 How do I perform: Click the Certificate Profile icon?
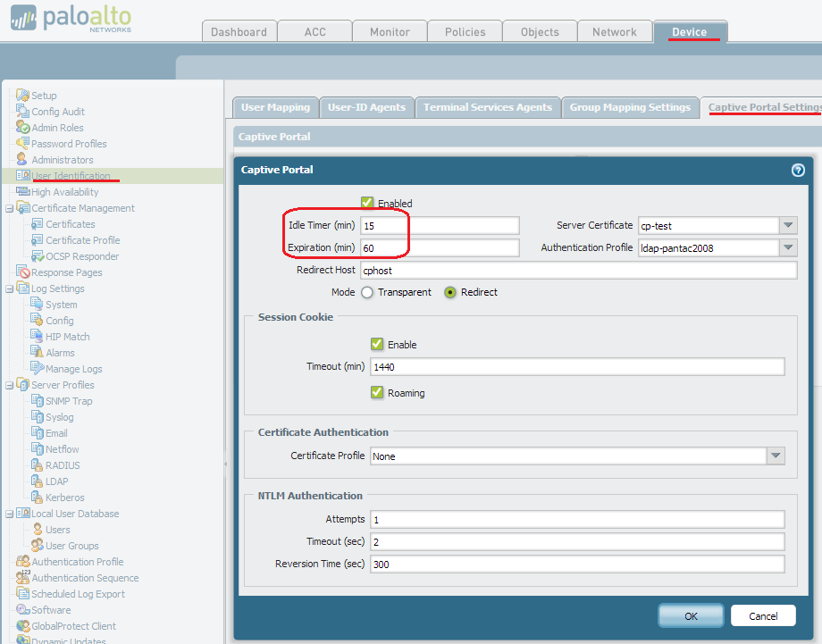[37, 240]
